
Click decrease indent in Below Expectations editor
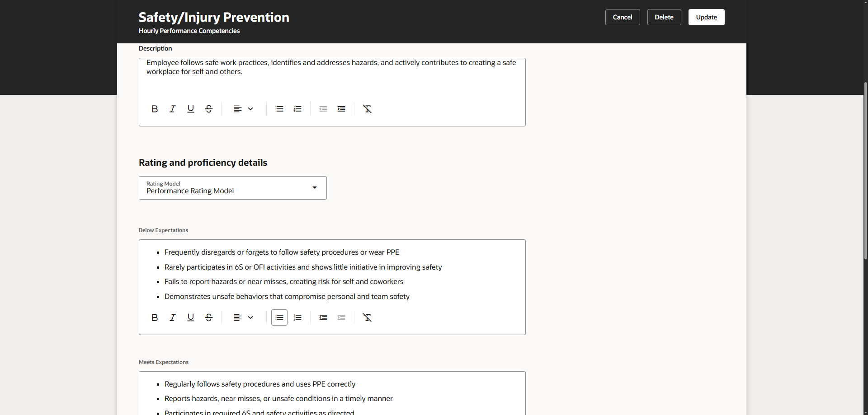323,317
